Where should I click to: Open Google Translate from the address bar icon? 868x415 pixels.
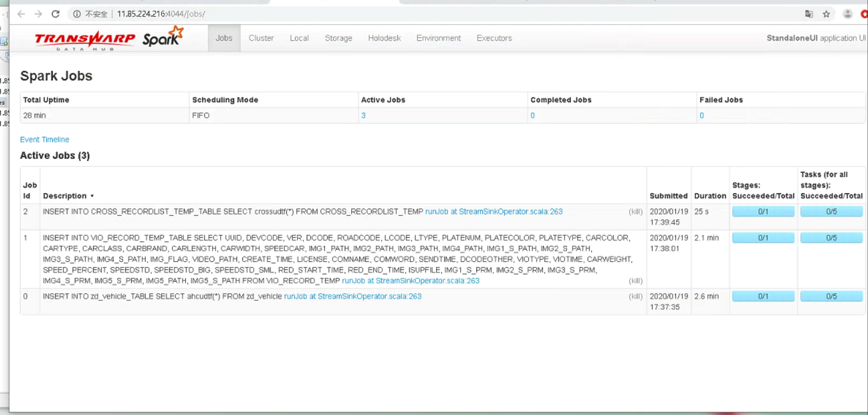809,13
